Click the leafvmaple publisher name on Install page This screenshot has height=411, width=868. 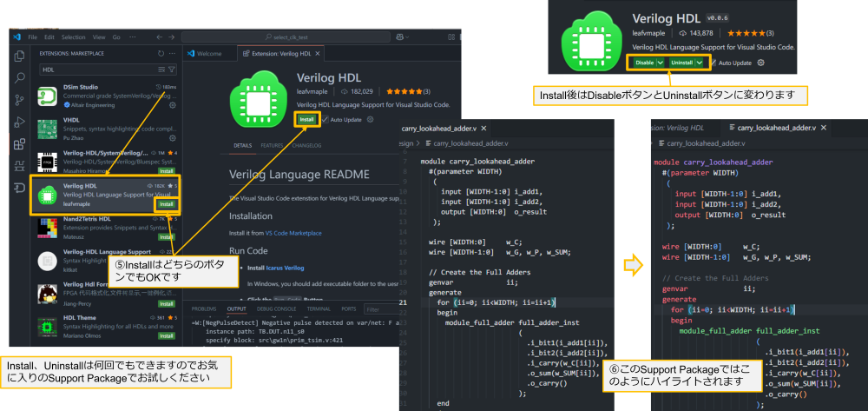tap(312, 91)
